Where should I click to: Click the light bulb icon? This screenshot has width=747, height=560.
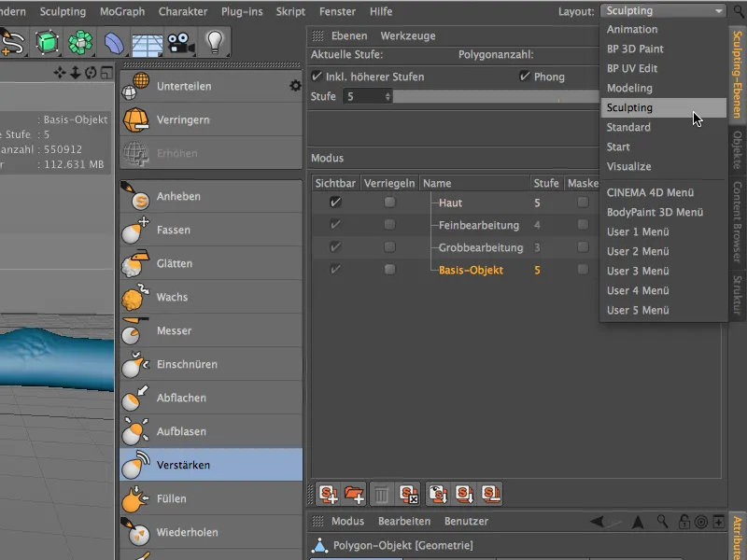pos(215,42)
